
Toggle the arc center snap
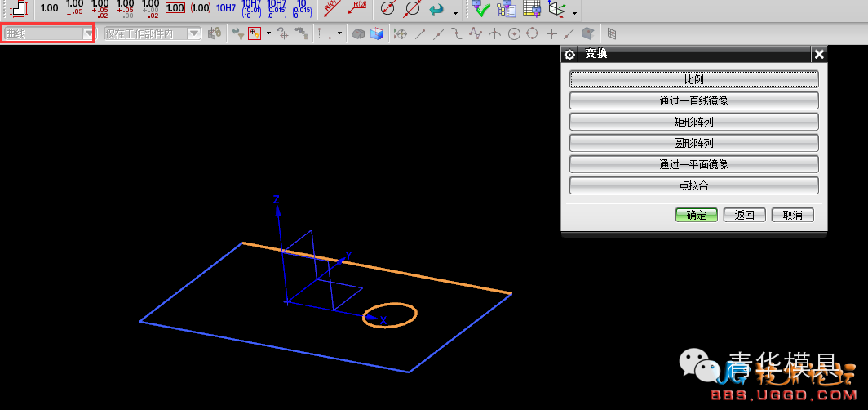[x=514, y=33]
